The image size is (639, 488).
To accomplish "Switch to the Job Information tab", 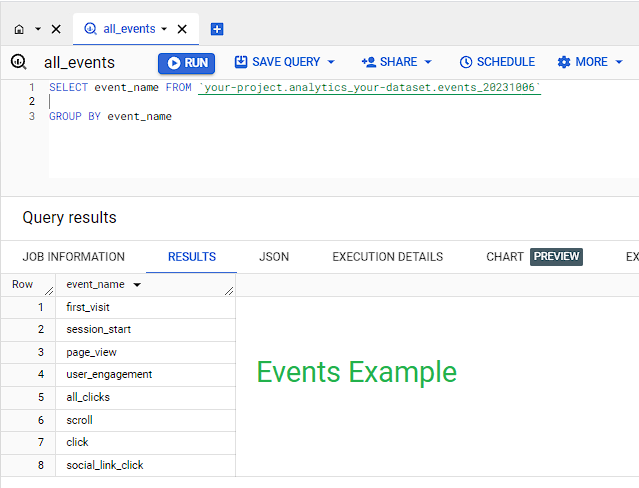I will tap(73, 257).
